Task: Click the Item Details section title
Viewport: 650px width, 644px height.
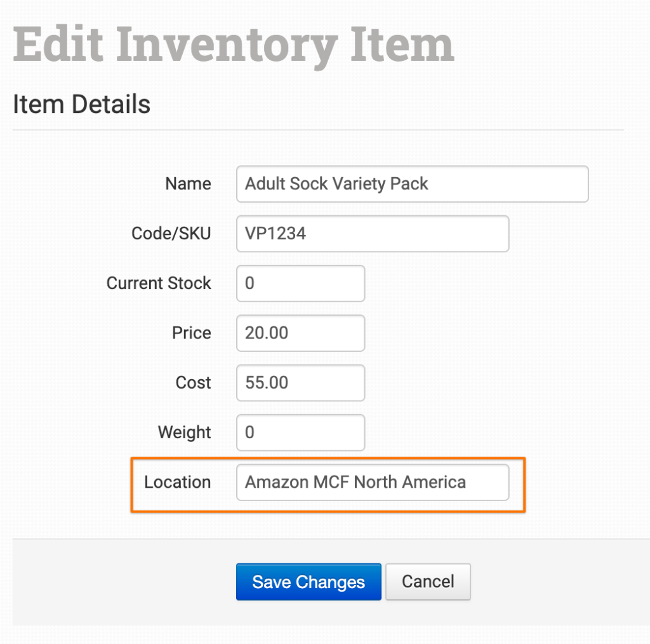Action: click(81, 104)
